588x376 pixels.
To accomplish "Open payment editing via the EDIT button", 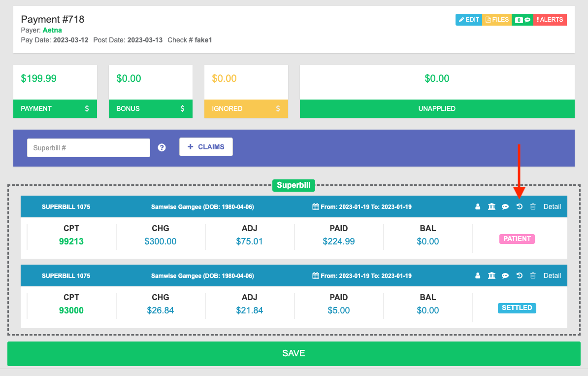I will 468,20.
